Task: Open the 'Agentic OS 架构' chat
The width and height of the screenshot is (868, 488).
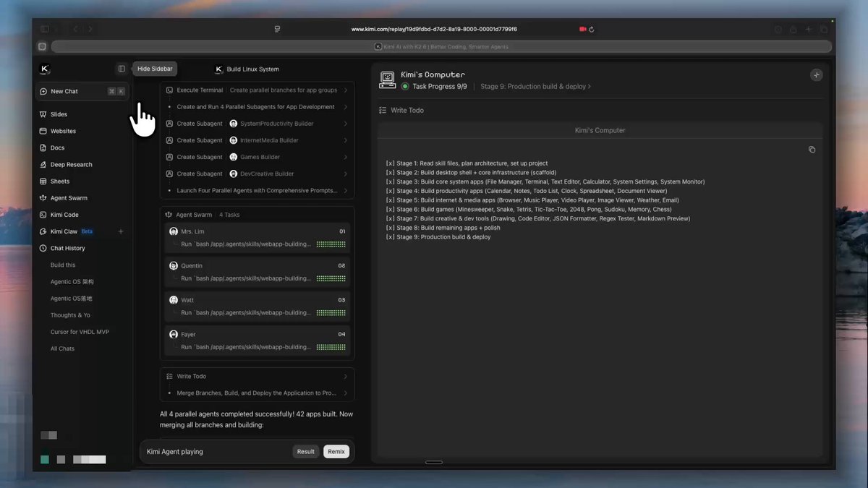Action: [x=72, y=281]
